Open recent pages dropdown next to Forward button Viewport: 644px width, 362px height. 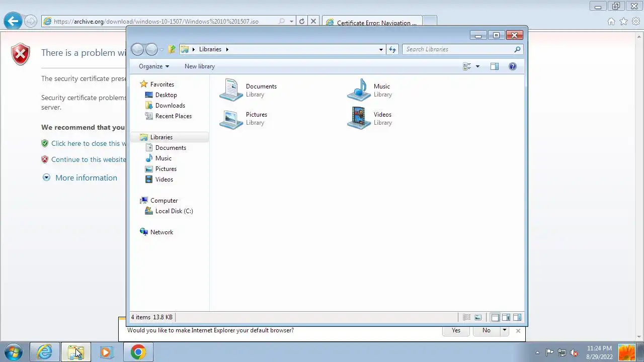162,49
